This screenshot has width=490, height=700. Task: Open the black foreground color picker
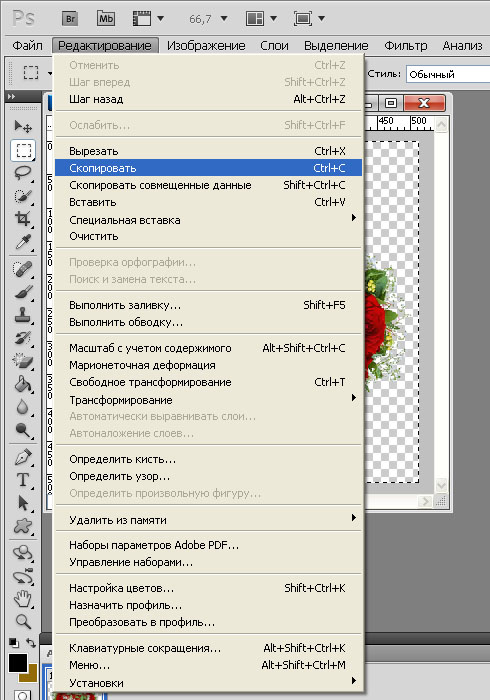[17, 662]
